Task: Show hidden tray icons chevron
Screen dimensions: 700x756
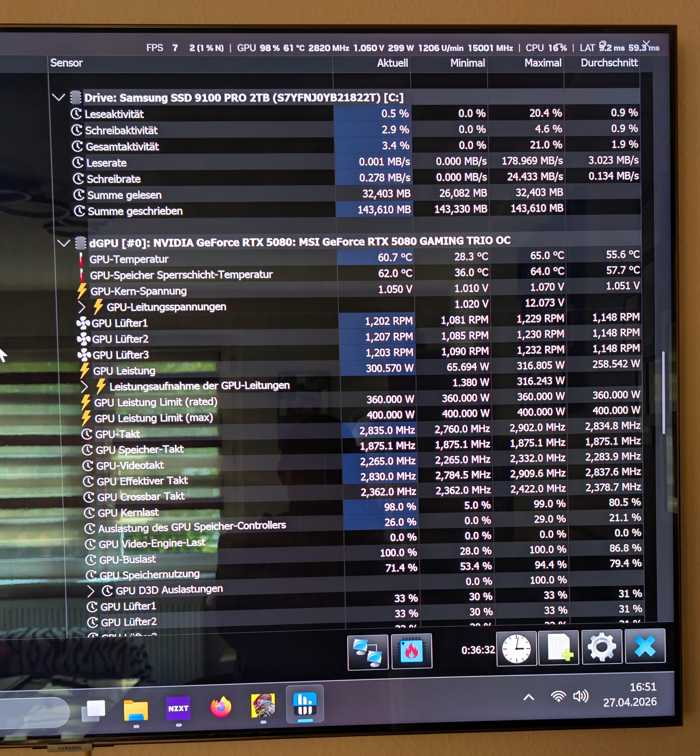Action: point(529,697)
